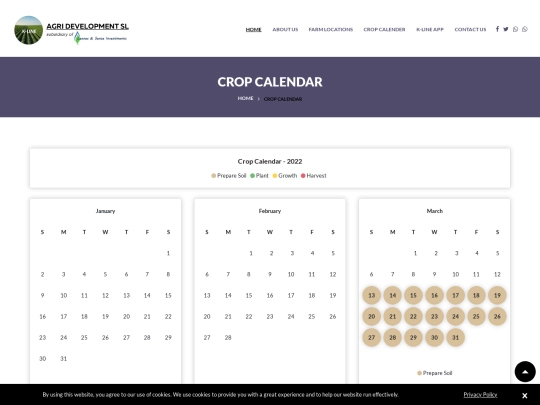This screenshot has height=405, width=540.
Task: Select March 22 highlighted day
Action: tap(413, 316)
